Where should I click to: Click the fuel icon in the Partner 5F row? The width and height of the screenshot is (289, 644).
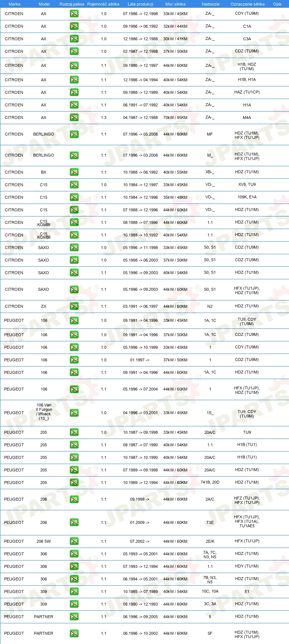pyautogui.click(x=74, y=633)
